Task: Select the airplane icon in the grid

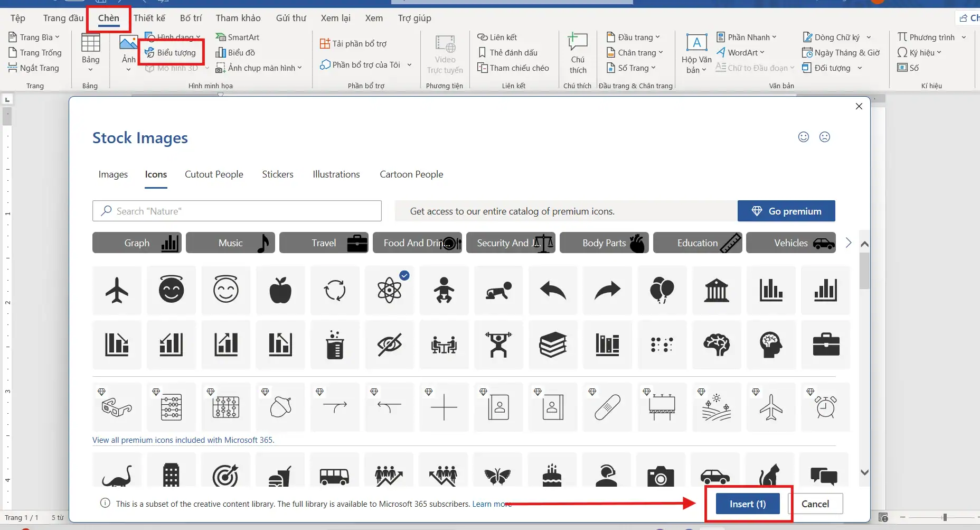Action: [117, 290]
